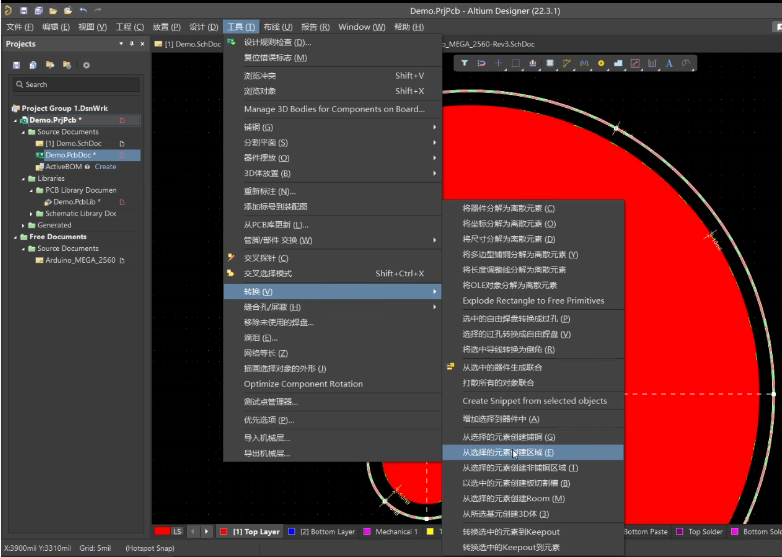This screenshot has height=557, width=782.
Task: Select 设计规则检查 (D)... menu entry
Action: pyautogui.click(x=333, y=42)
